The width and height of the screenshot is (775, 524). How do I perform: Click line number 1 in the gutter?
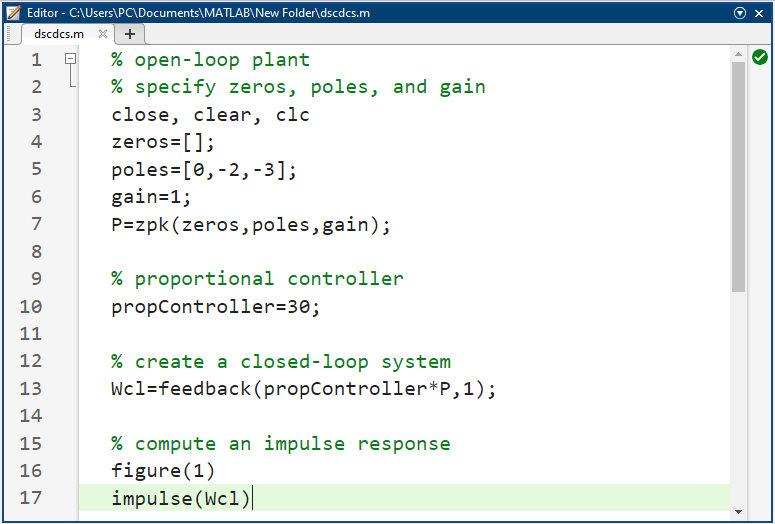click(x=36, y=60)
